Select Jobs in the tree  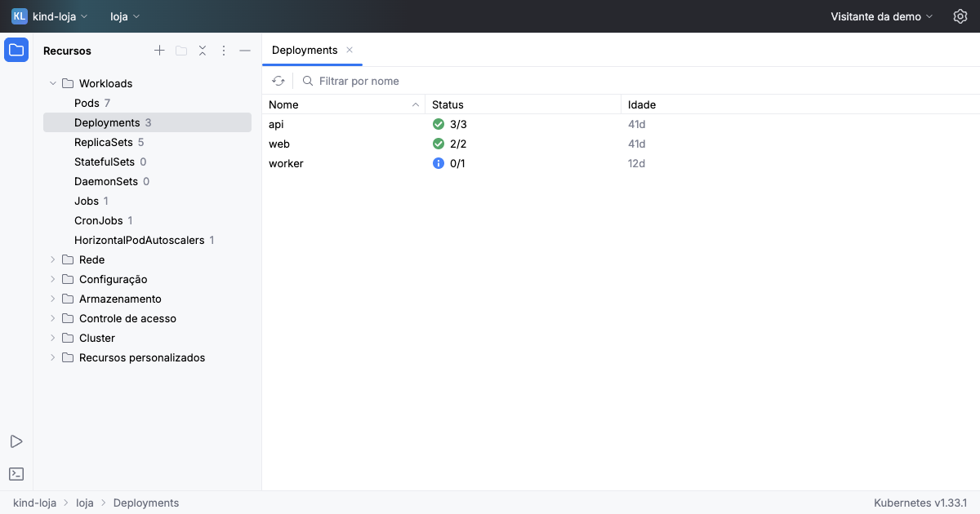pyautogui.click(x=147, y=201)
